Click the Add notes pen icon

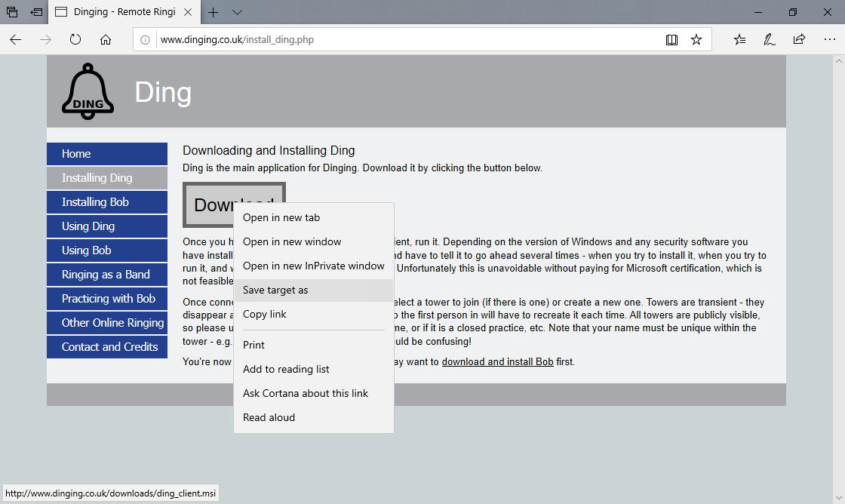pos(770,39)
